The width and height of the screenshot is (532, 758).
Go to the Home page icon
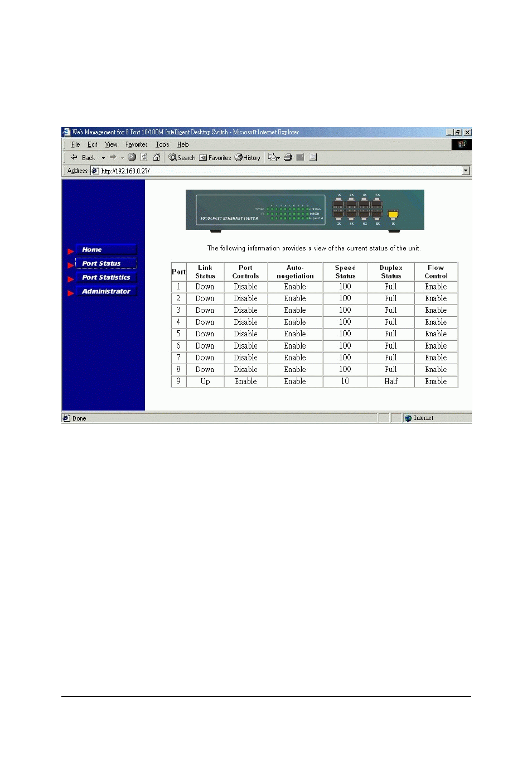click(157, 157)
